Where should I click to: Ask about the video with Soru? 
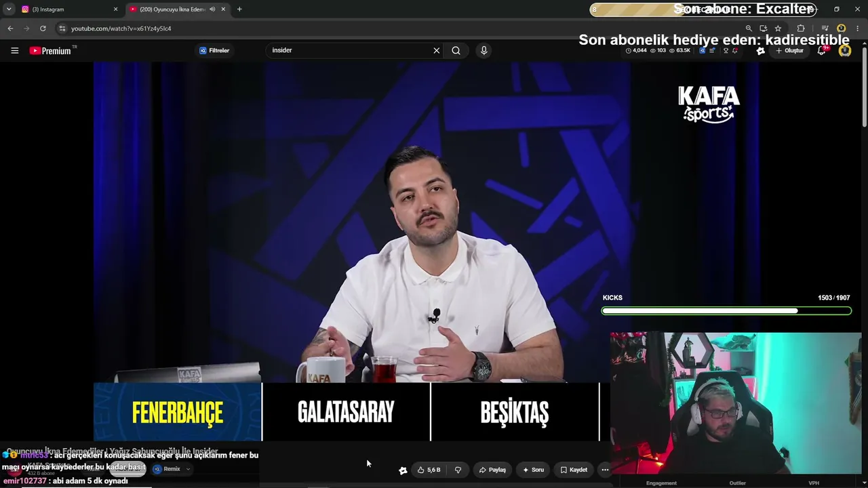click(533, 470)
